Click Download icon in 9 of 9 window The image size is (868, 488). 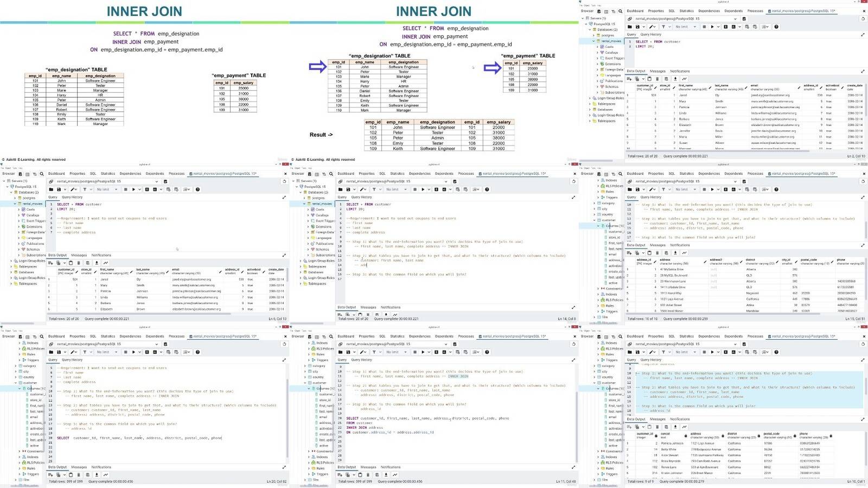pyautogui.click(x=675, y=427)
